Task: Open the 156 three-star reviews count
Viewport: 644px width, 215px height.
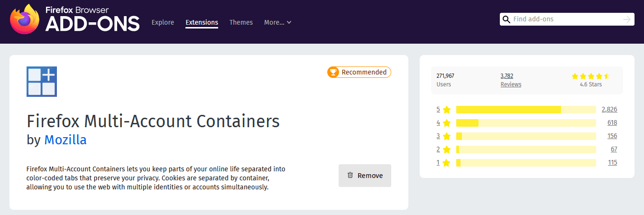Action: tap(612, 136)
